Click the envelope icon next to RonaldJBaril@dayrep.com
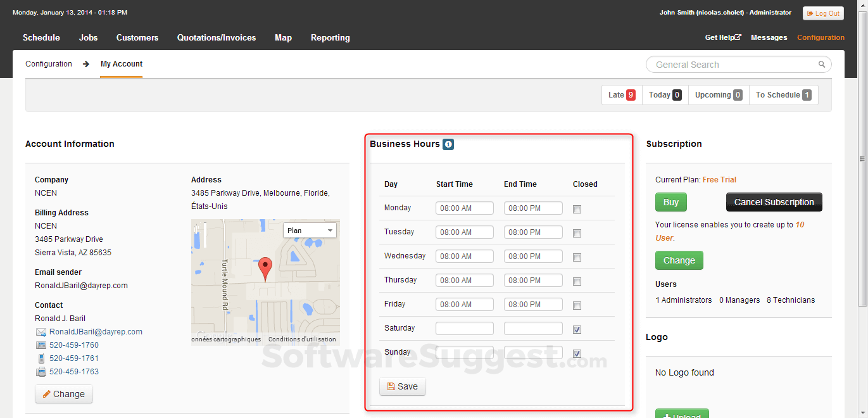 coord(41,331)
